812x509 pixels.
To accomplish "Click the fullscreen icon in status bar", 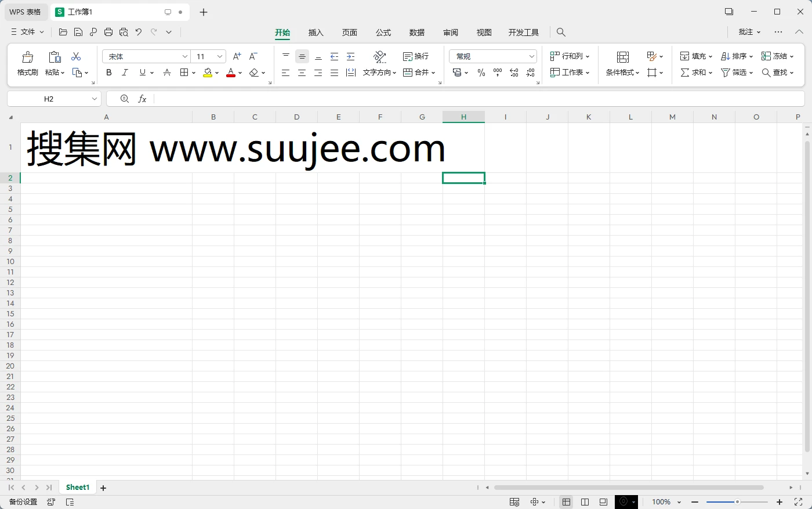I will click(798, 502).
